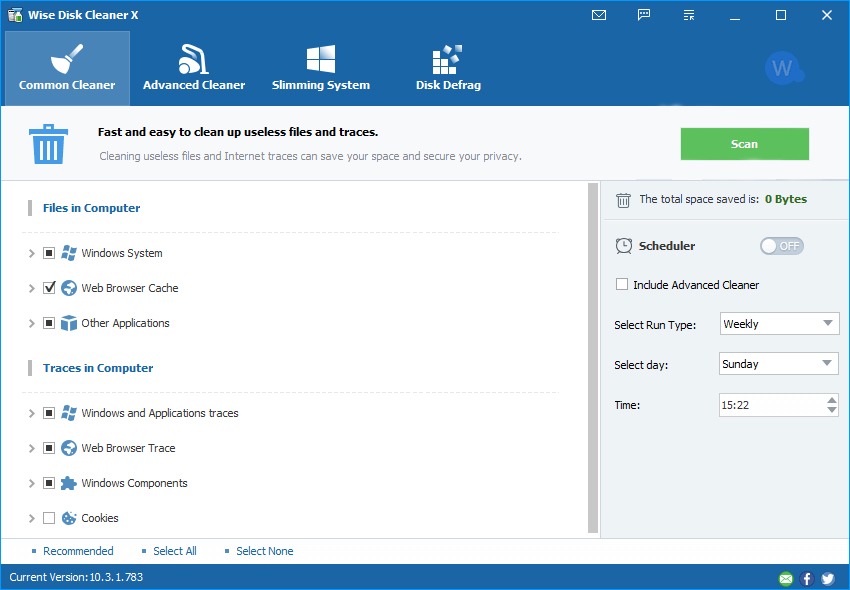The image size is (850, 590).
Task: Select the Windows System label
Action: 122,253
